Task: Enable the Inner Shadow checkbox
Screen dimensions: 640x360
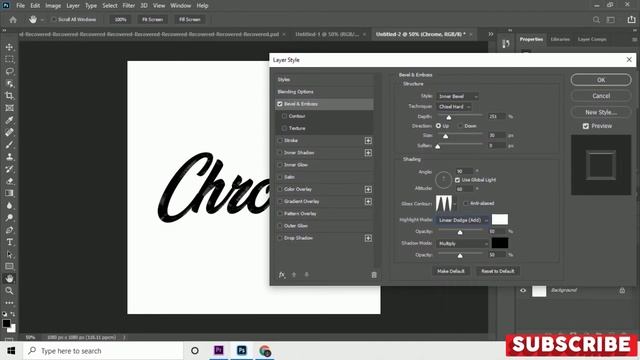Action: (x=280, y=153)
